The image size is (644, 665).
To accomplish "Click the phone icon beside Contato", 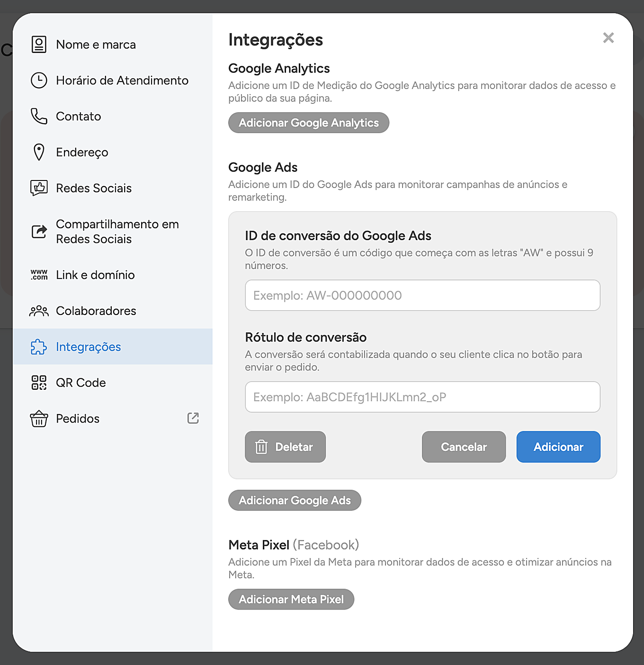I will (x=39, y=116).
